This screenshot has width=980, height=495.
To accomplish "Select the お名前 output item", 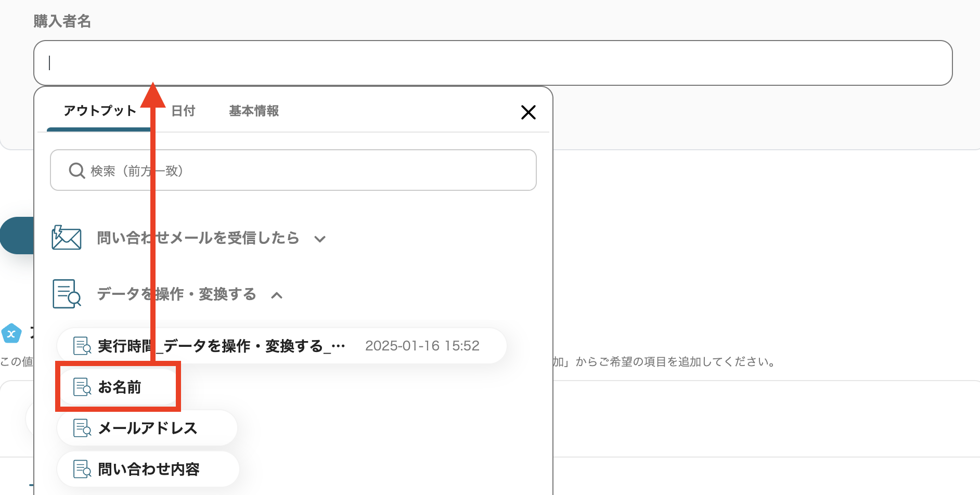I will point(120,387).
